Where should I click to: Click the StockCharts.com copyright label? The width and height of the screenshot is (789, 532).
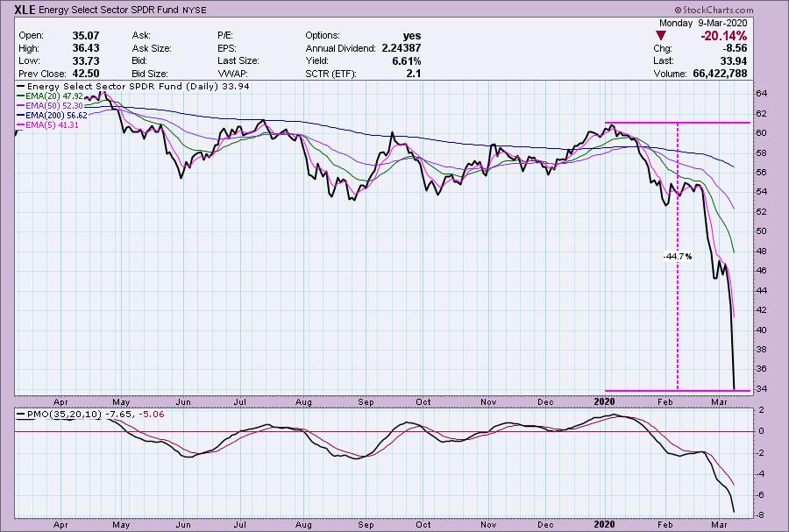[714, 10]
